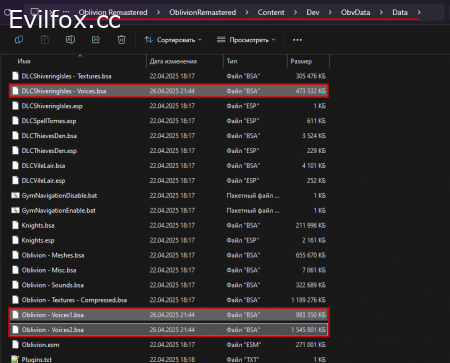This screenshot has height=363, width=450.
Task: Click file icon of Knights.bsa
Action: tap(15, 225)
